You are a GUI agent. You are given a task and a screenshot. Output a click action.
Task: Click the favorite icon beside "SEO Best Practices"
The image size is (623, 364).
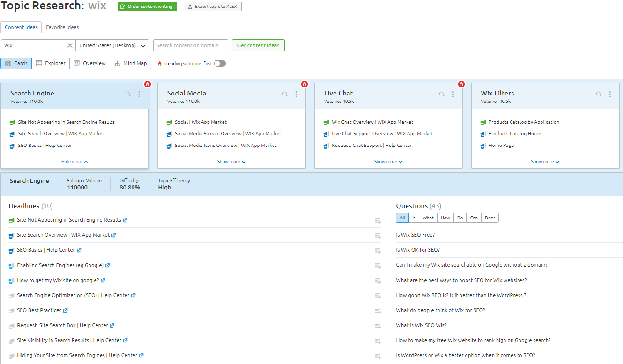pos(378,310)
